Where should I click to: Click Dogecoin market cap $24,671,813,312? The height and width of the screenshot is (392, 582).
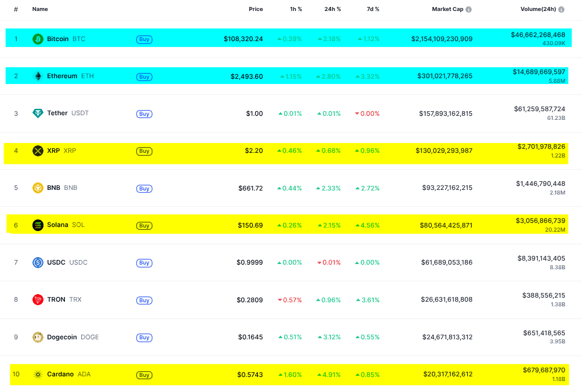[448, 337]
